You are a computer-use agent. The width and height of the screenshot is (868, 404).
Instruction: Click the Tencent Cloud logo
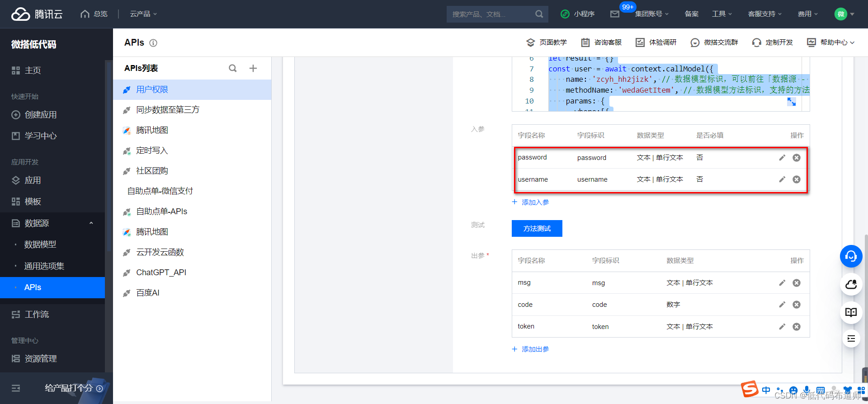pos(37,14)
